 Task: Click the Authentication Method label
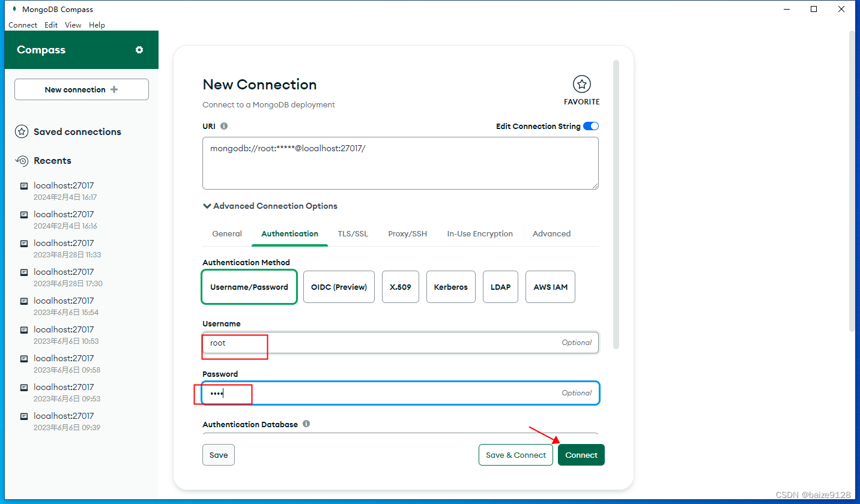tap(246, 262)
